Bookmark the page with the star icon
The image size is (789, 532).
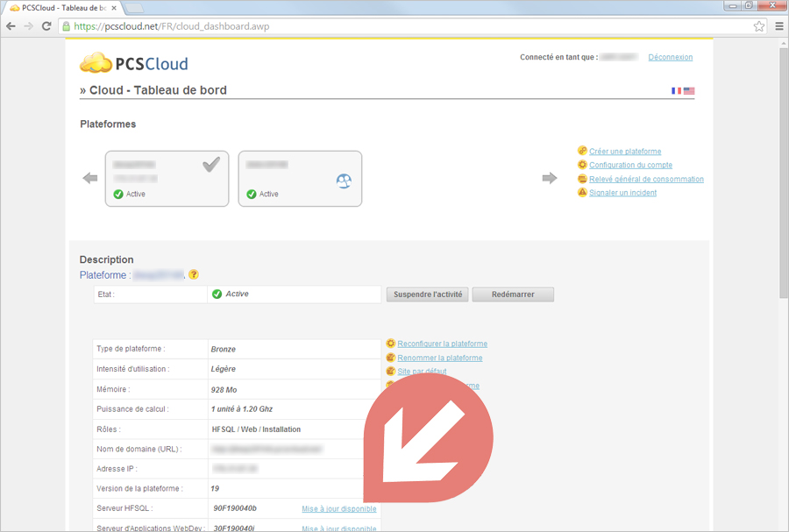click(x=759, y=26)
